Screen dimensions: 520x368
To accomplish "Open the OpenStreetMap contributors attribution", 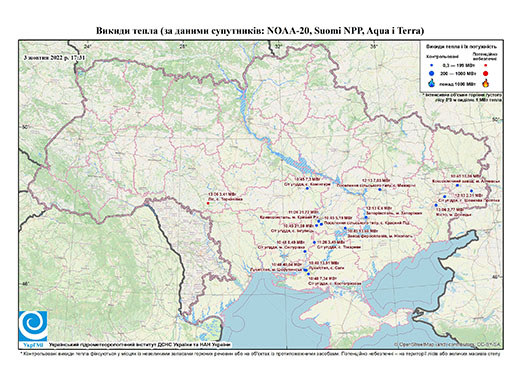I will point(448,344).
